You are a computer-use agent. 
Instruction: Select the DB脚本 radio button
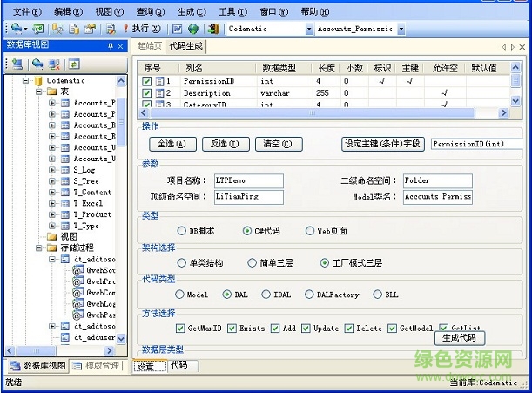point(181,231)
